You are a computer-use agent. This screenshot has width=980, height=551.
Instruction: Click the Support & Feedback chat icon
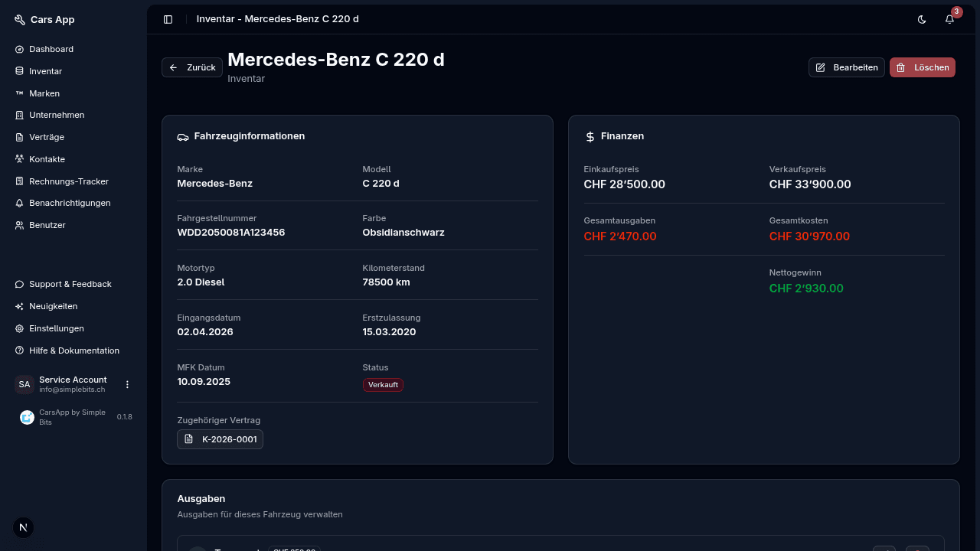(x=20, y=284)
